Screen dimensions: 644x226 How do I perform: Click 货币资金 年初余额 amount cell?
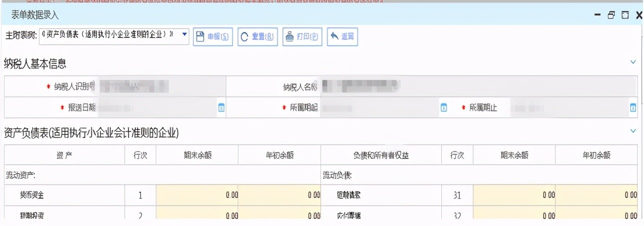pos(279,195)
